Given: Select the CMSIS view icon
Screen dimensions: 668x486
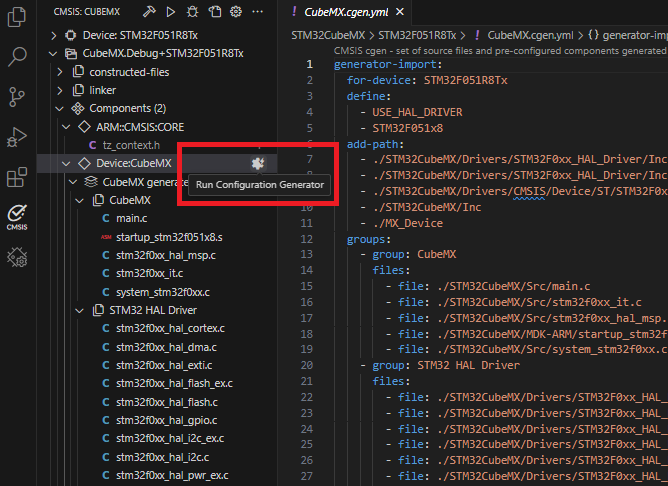Looking at the screenshot, I should click(17, 217).
